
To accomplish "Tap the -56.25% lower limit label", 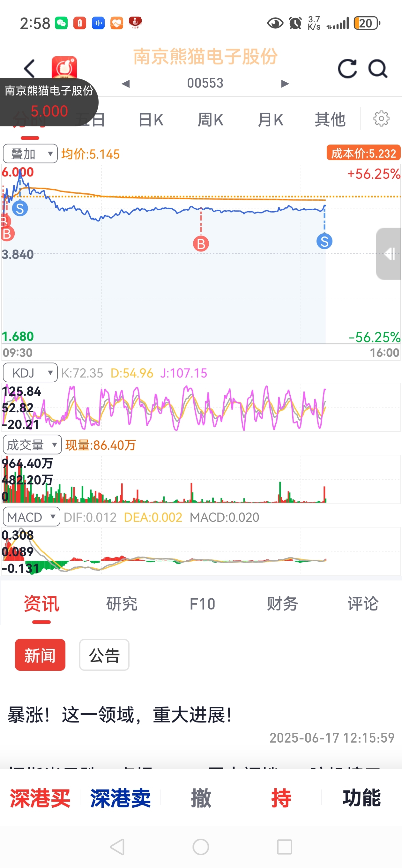I will coord(374,337).
